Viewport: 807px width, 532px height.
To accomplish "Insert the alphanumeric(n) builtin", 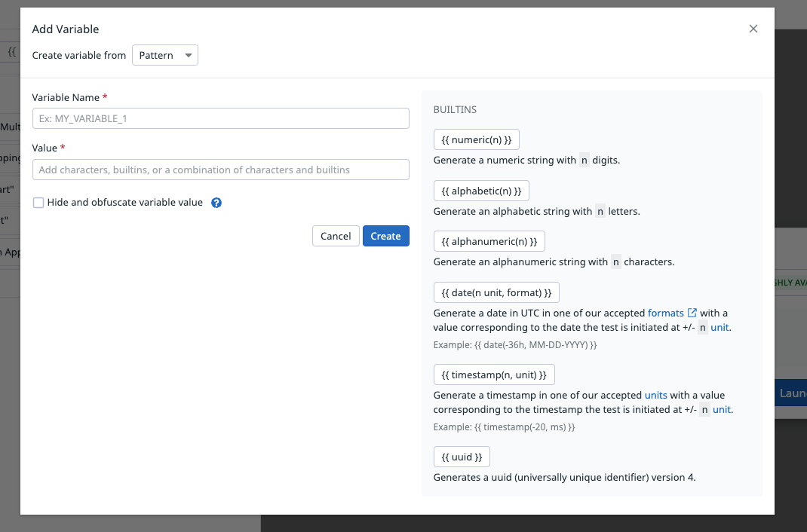I will [489, 241].
